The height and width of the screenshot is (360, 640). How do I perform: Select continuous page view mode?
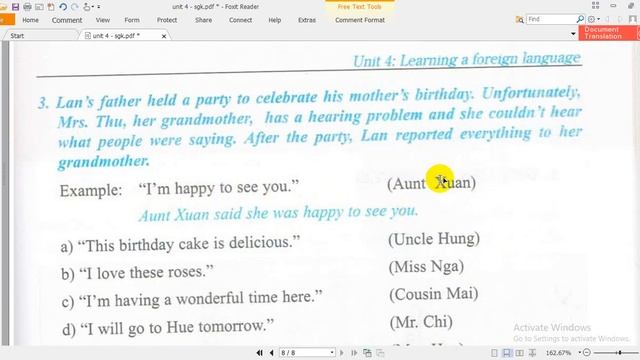pyautogui.click(x=507, y=353)
